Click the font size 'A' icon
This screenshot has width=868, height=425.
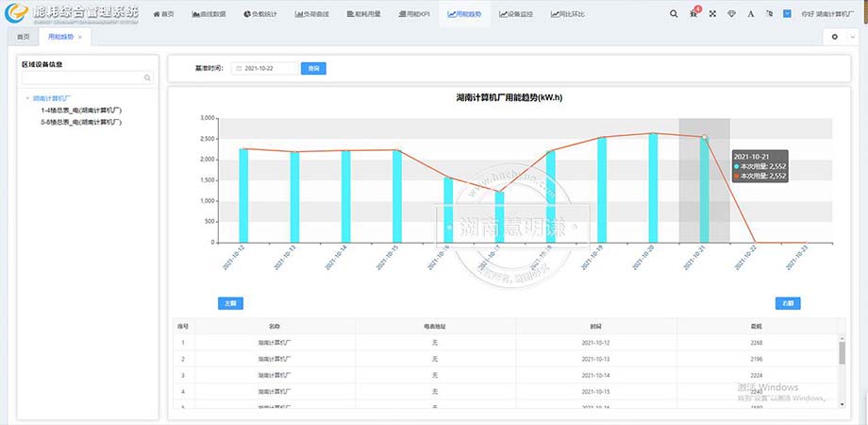pyautogui.click(x=750, y=15)
